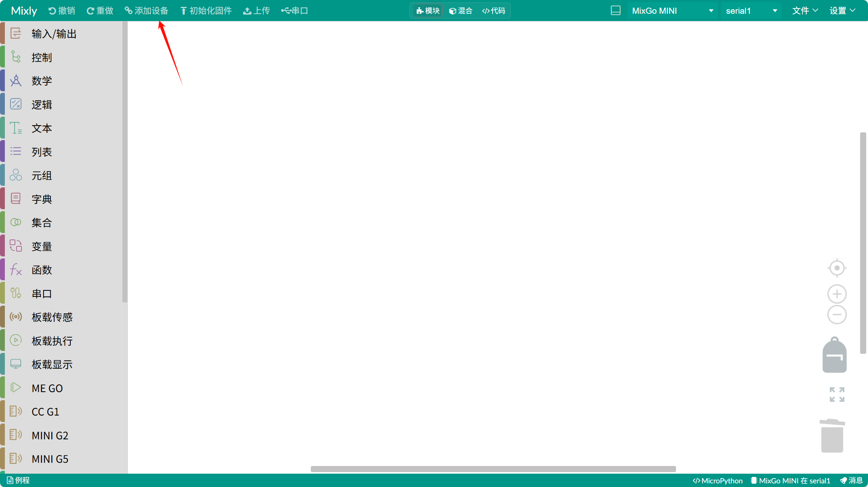
Task: Click the workspace center/recenter target icon
Action: point(837,268)
